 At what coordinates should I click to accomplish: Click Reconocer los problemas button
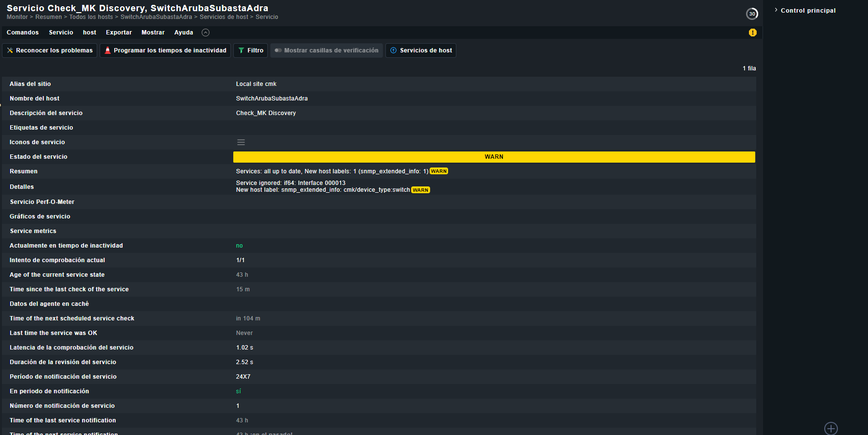[x=50, y=50]
